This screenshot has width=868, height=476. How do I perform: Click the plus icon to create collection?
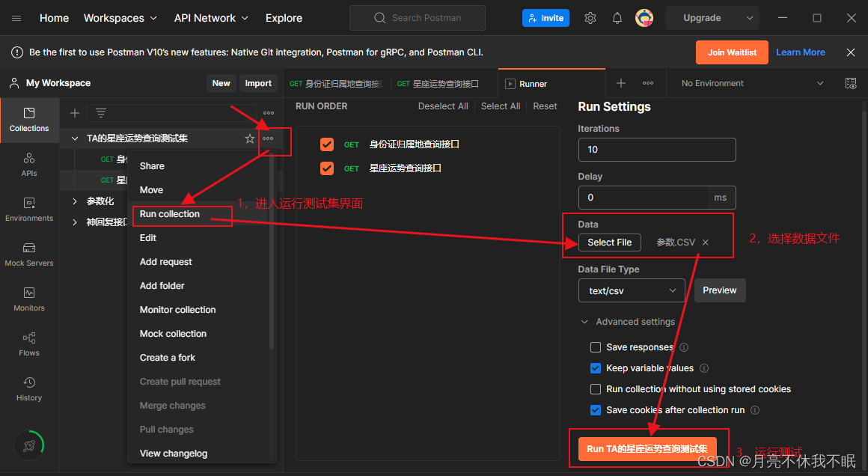pyautogui.click(x=75, y=113)
